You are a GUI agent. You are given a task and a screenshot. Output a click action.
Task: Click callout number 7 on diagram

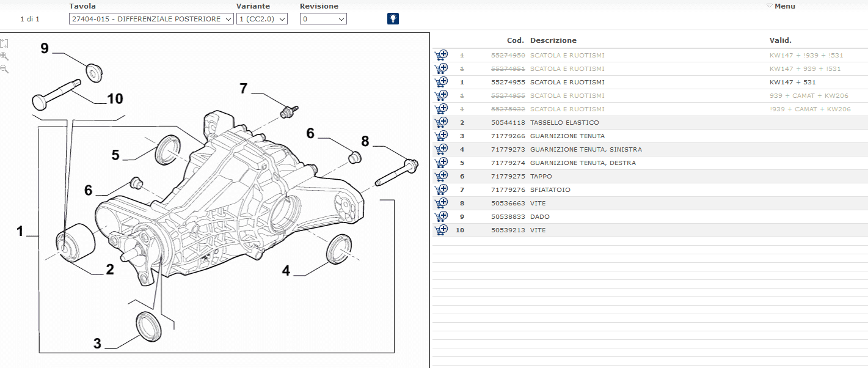click(243, 89)
